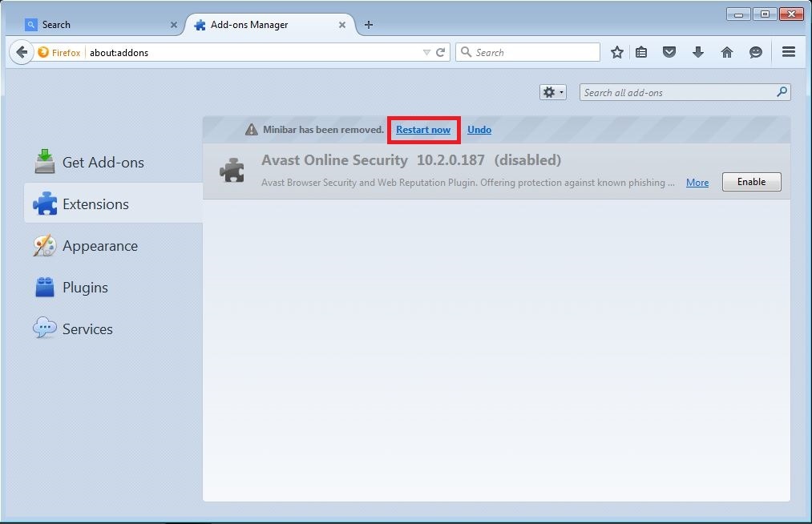
Task: Click the Avast Online Security puzzle icon
Action: (x=232, y=170)
